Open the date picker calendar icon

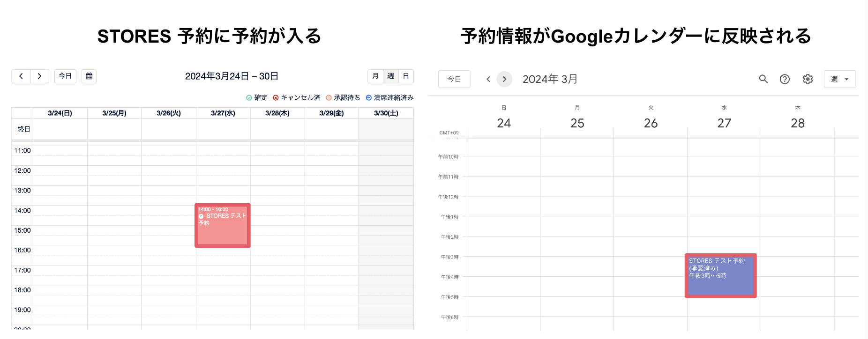(x=89, y=76)
